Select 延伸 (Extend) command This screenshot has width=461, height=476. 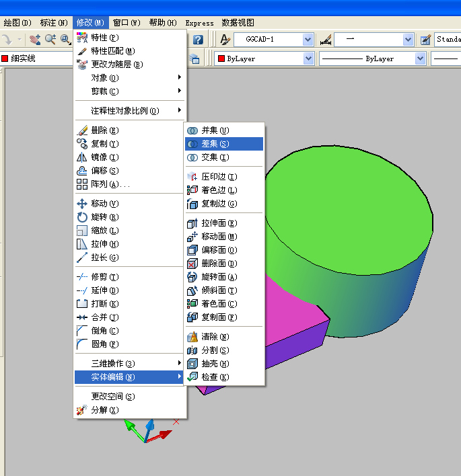[130, 290]
